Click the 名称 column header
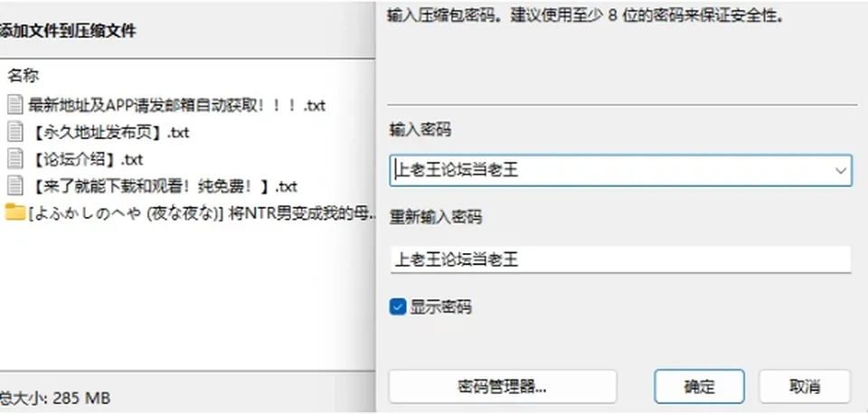The height and width of the screenshot is (414, 868). 24,76
